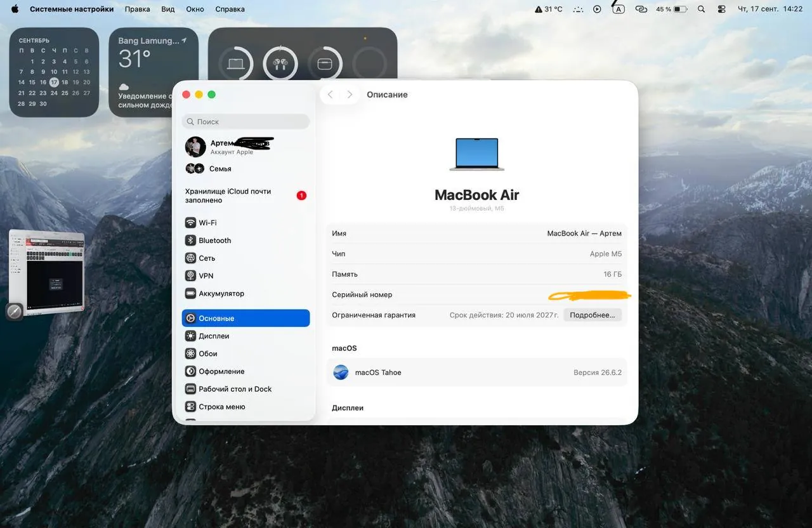Switch to the Stage Manager window thumbnail
Image resolution: width=812 pixels, height=528 pixels.
click(x=47, y=272)
